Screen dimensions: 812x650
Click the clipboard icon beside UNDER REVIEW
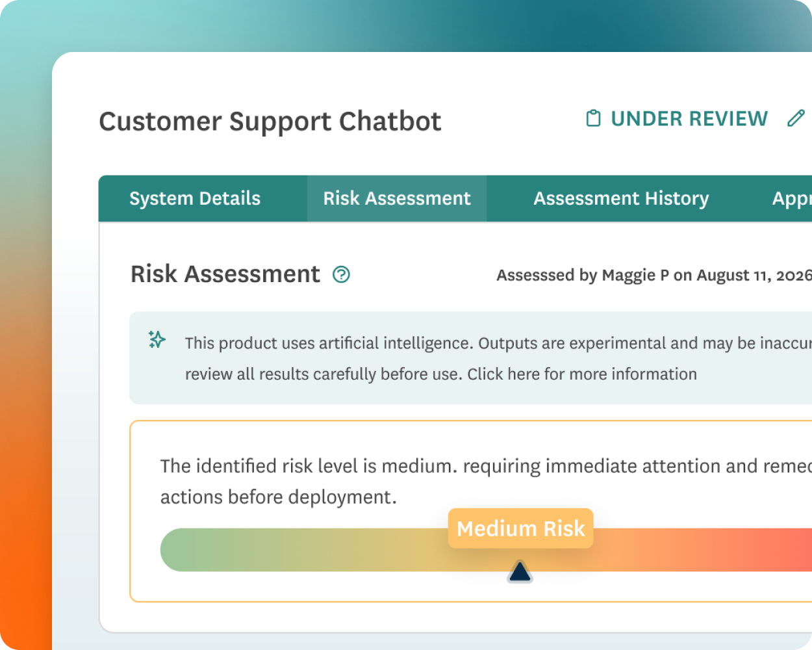593,118
